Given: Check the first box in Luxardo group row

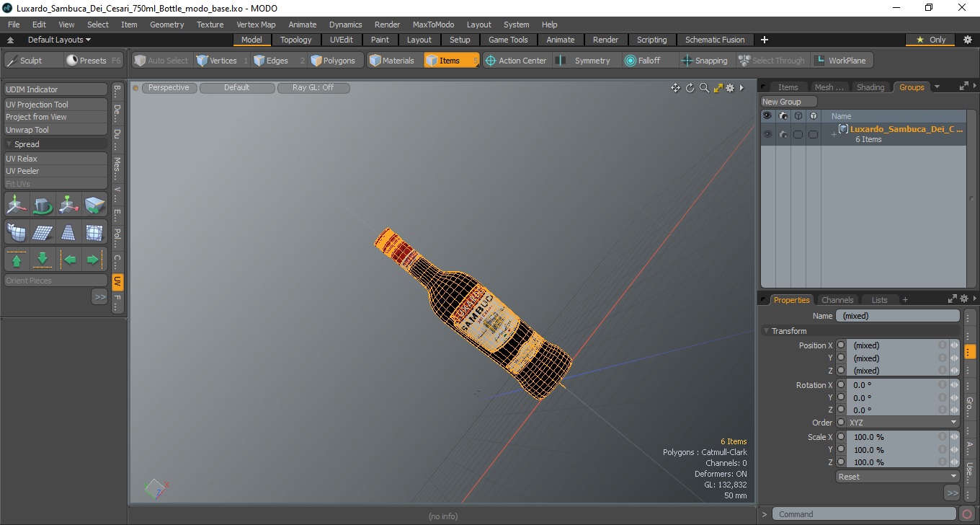Looking at the screenshot, I should [798, 134].
